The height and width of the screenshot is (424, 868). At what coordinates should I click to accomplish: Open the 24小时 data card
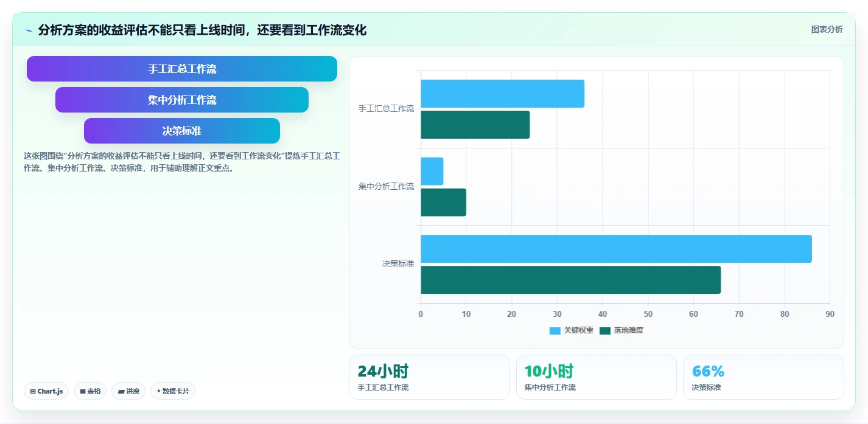[429, 377]
